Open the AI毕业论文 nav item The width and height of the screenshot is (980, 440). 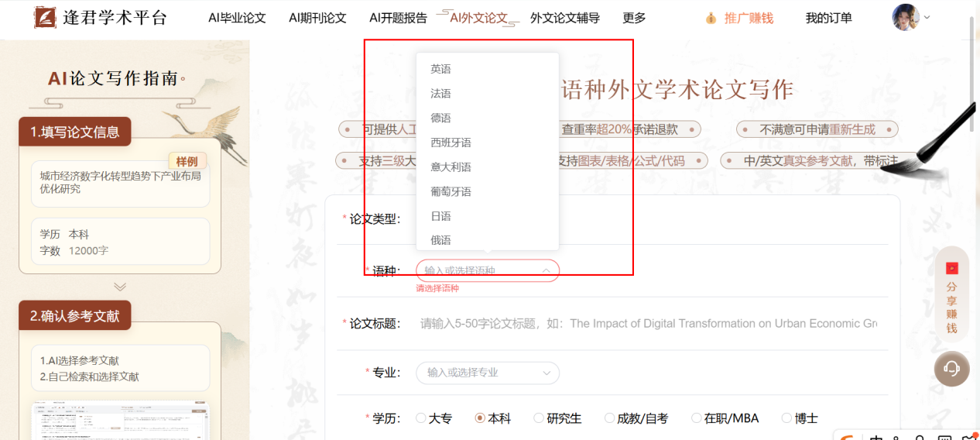click(237, 18)
